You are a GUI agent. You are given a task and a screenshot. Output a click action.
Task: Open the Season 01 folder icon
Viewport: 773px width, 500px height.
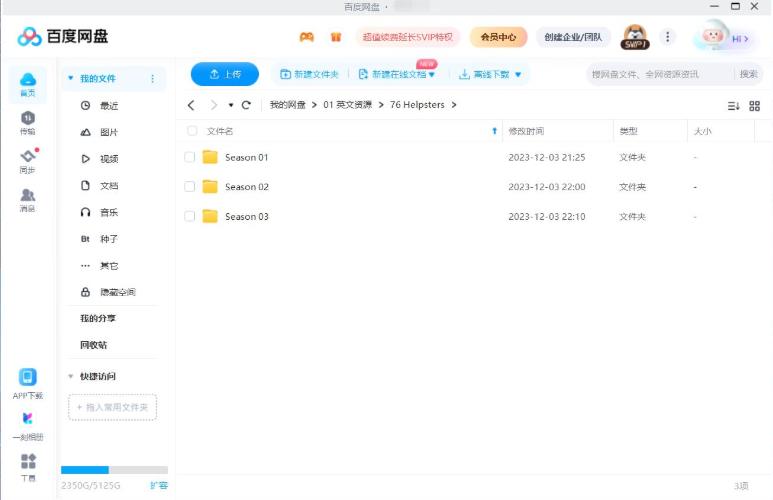point(210,157)
